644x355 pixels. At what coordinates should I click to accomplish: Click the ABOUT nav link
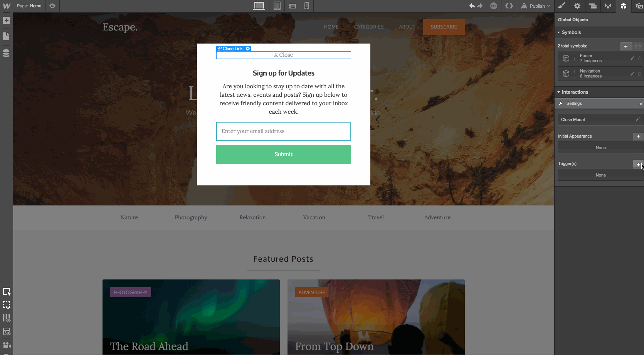click(407, 27)
